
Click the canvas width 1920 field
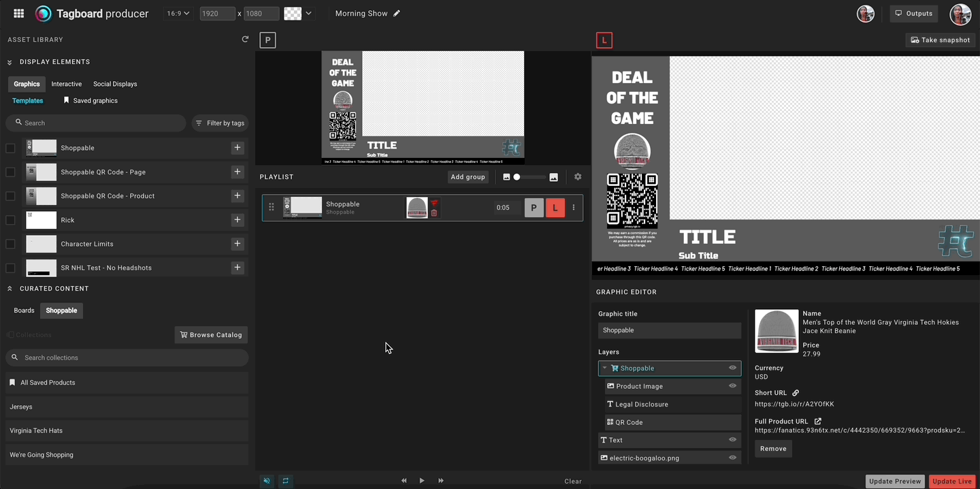tap(217, 14)
